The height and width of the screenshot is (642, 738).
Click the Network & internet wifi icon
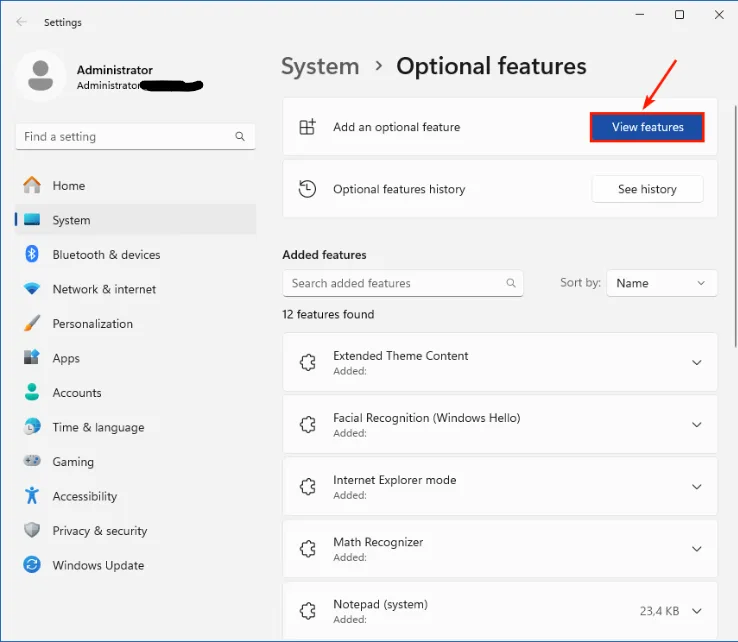tap(32, 289)
